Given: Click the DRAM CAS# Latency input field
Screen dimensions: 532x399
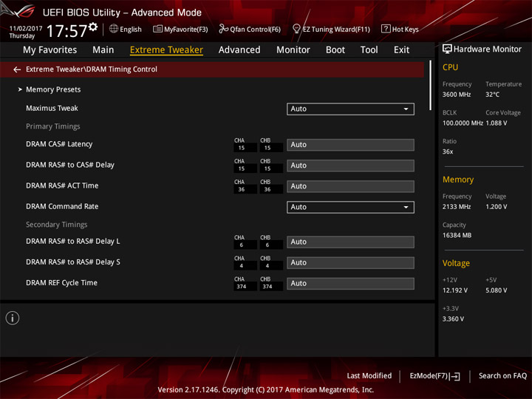Looking at the screenshot, I should coord(350,145).
